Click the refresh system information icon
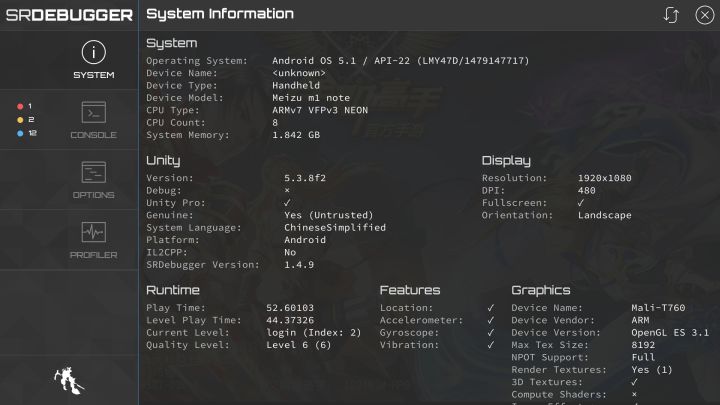The image size is (720, 405). click(671, 15)
